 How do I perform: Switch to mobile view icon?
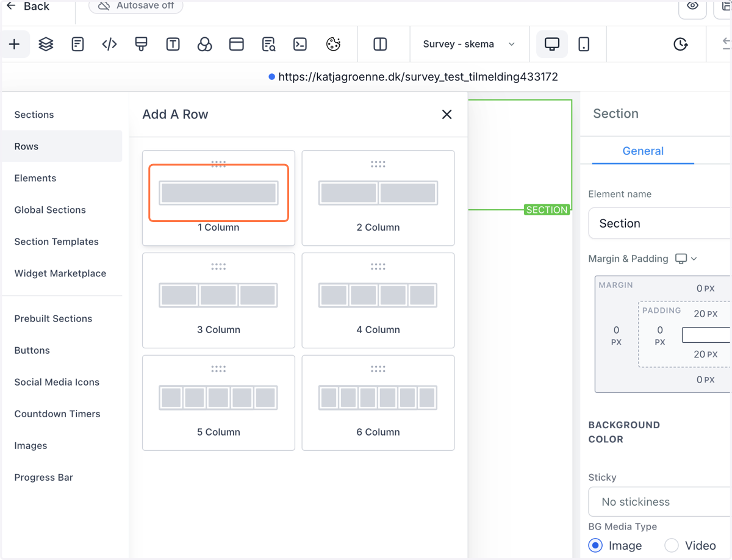(584, 44)
